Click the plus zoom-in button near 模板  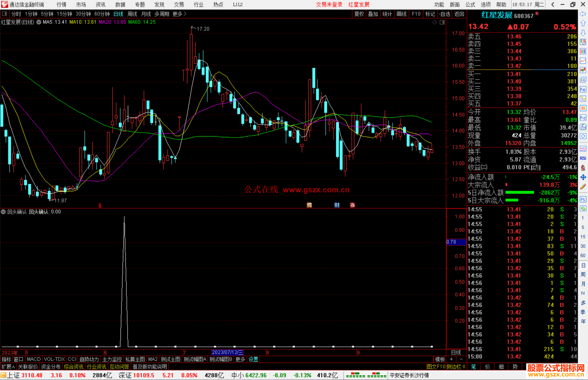click(x=451, y=359)
